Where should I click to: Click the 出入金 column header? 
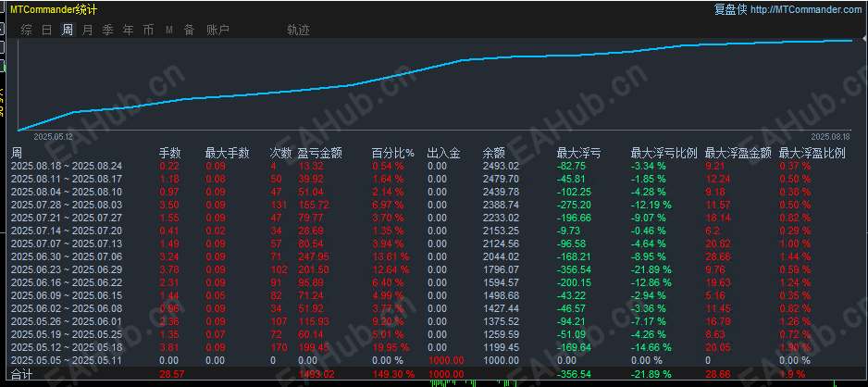(444, 154)
